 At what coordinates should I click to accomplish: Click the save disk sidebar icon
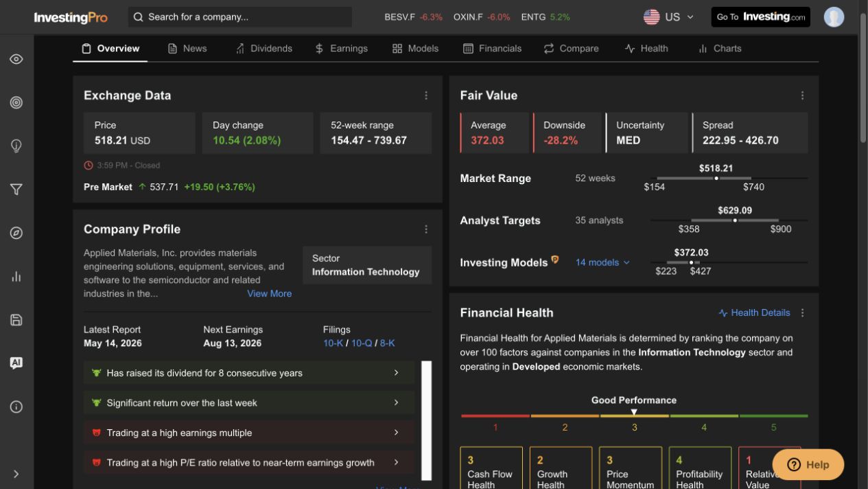pos(16,320)
